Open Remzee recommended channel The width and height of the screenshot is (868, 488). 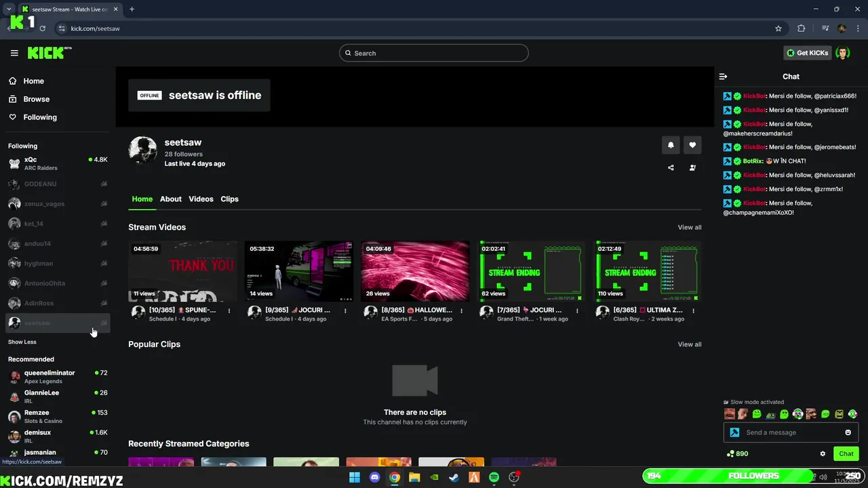pos(58,416)
